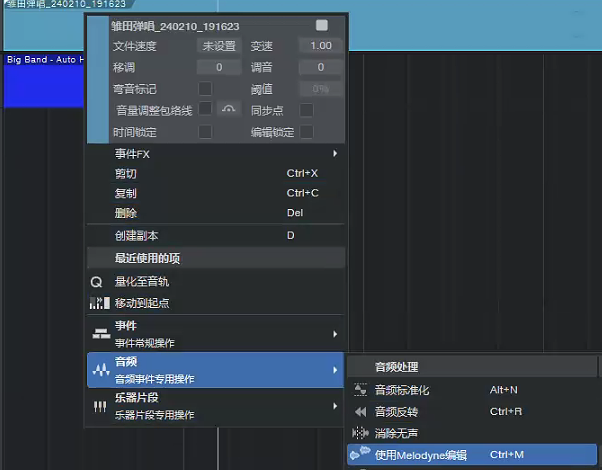Open the 文件速度 未设置 dropdown

pyautogui.click(x=219, y=46)
